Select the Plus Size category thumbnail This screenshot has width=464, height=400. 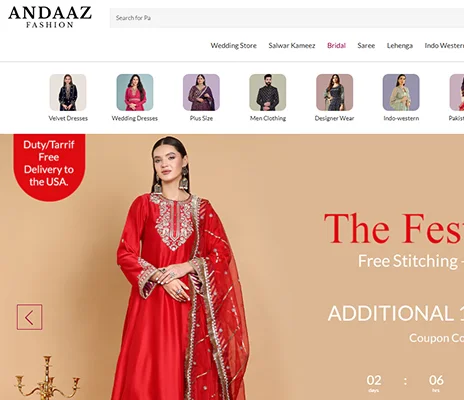tap(201, 92)
